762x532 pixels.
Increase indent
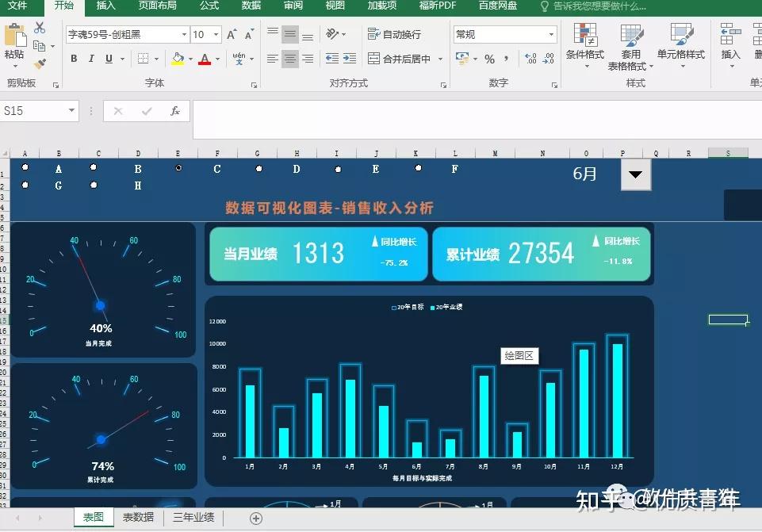pyautogui.click(x=350, y=59)
